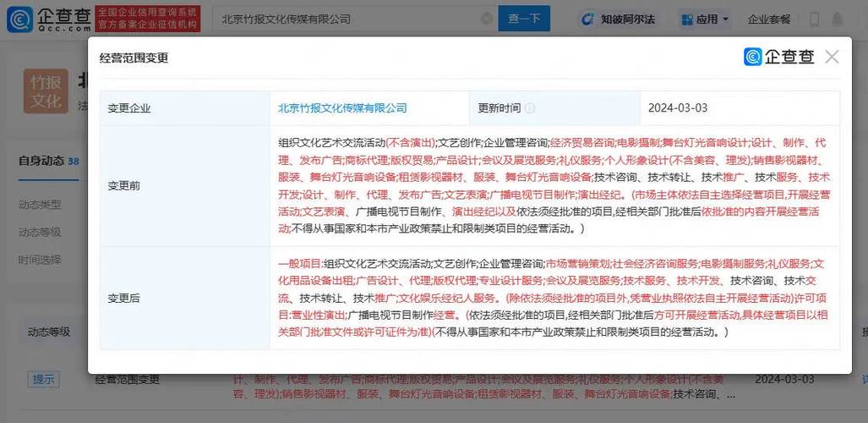Expand the 应用 dropdown menu
Viewport: 868px width, 423px height.
705,19
